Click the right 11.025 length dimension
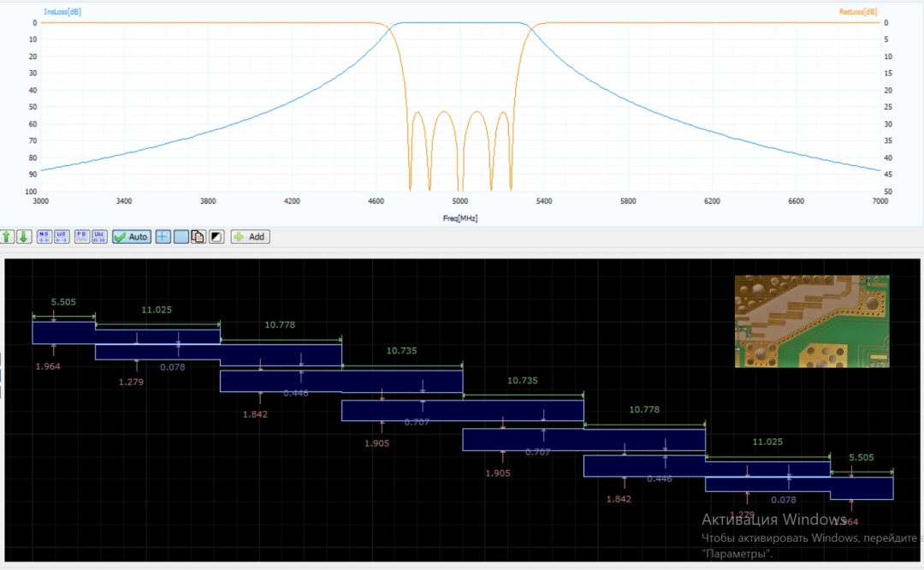This screenshot has width=924, height=570. pos(767,442)
